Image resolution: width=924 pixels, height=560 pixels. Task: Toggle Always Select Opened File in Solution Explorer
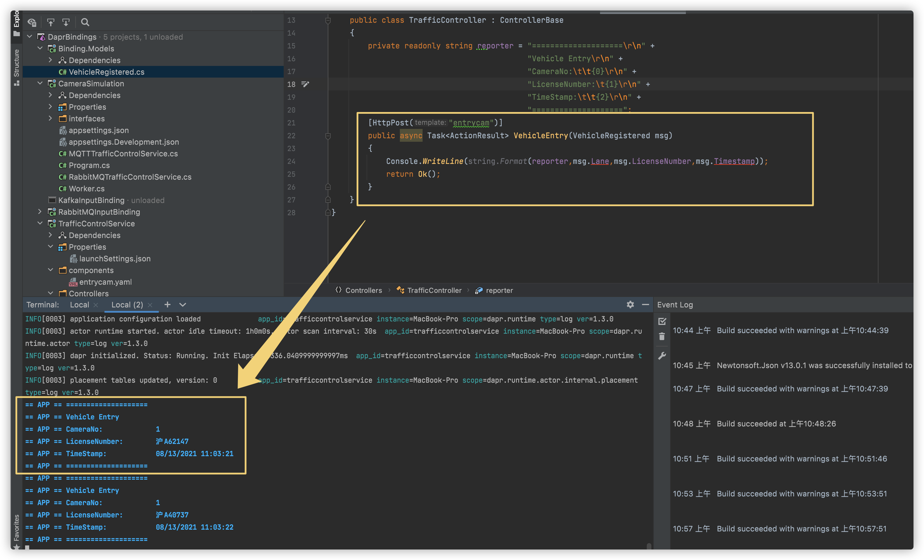click(x=32, y=22)
